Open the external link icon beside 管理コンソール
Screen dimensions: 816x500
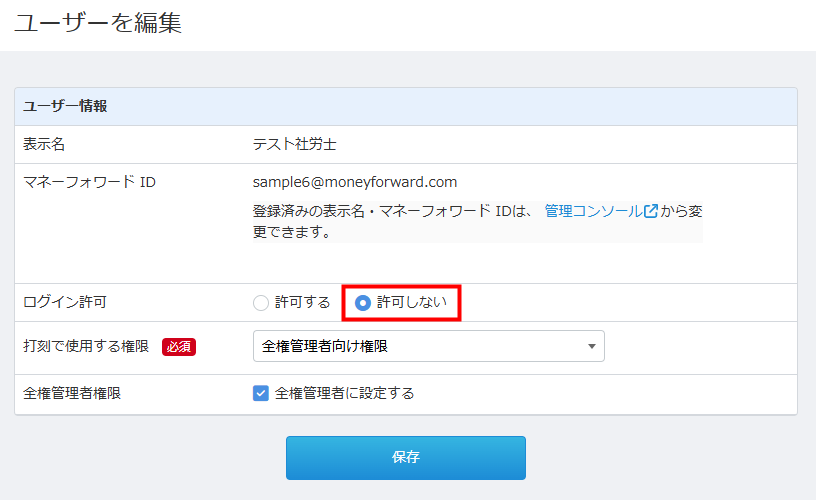(651, 211)
